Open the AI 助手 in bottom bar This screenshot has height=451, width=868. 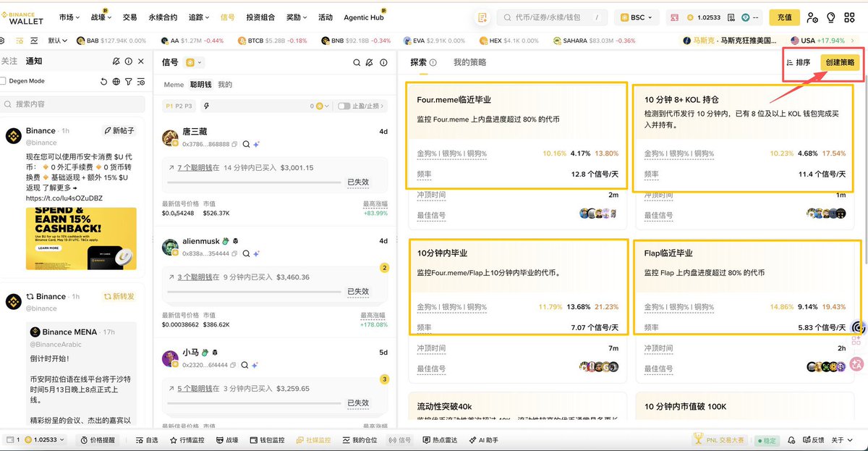tap(484, 439)
